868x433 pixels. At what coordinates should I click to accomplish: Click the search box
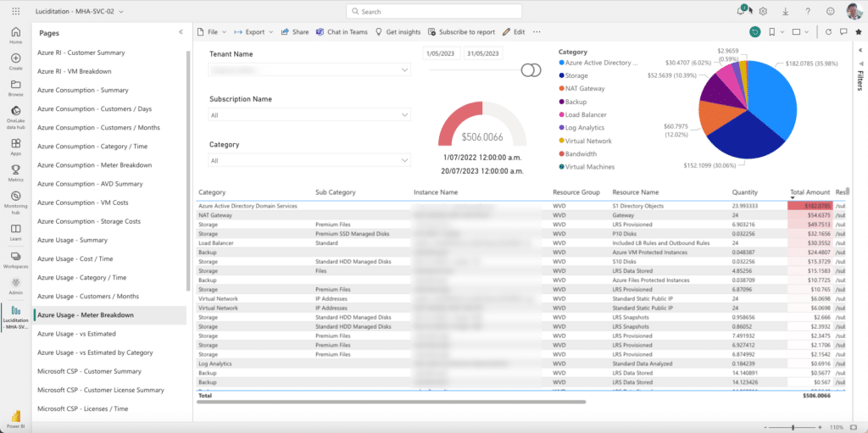click(x=434, y=11)
